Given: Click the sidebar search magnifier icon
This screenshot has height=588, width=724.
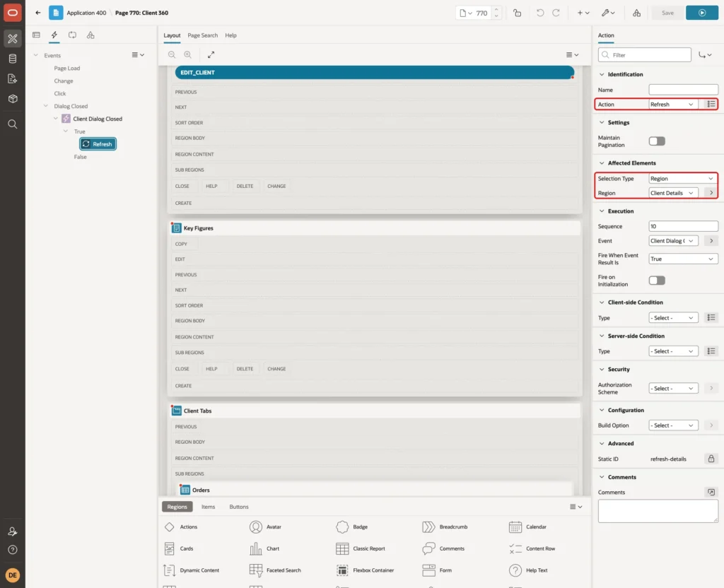Looking at the screenshot, I should pos(13,124).
